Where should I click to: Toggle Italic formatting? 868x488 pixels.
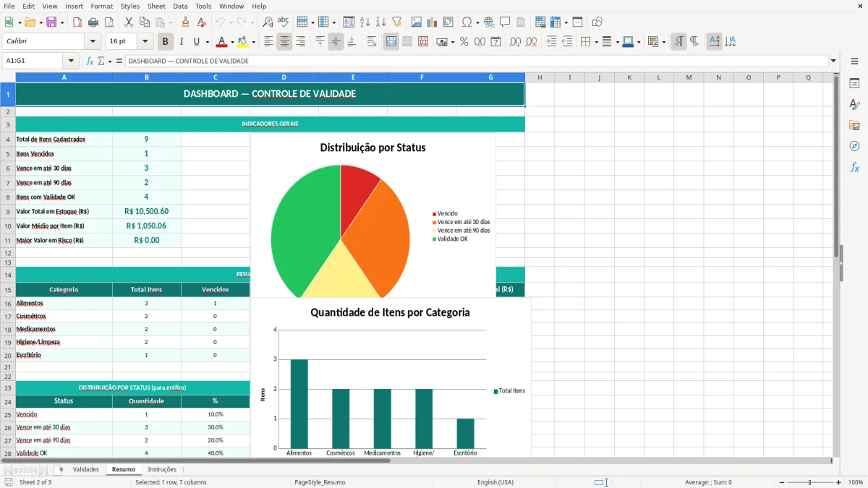tap(182, 42)
